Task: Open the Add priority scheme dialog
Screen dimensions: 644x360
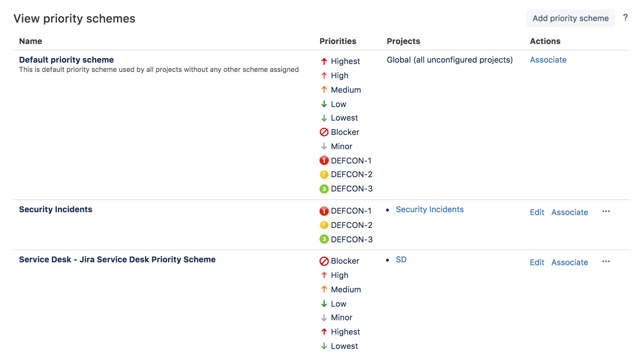Action: coord(570,18)
